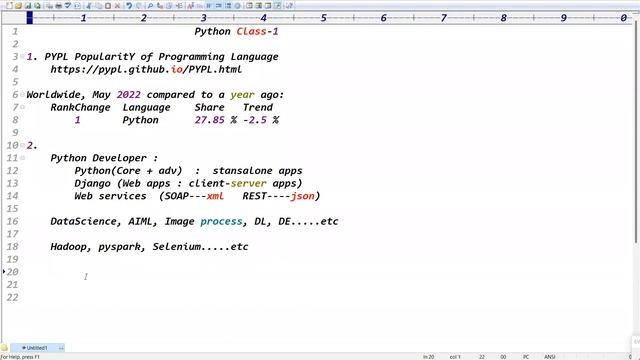Click the '-2.5' trend value
Image resolution: width=640 pixels, height=360 pixels.
coord(255,120)
